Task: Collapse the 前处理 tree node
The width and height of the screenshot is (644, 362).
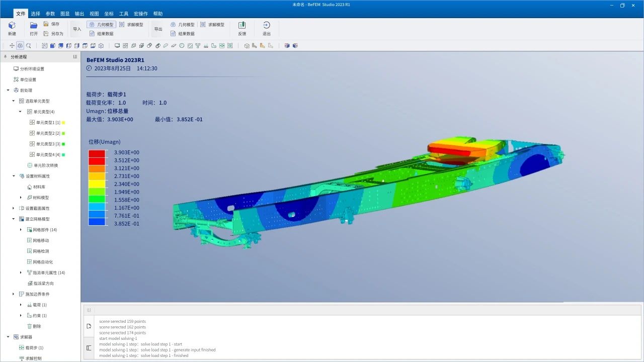Action: [8, 90]
